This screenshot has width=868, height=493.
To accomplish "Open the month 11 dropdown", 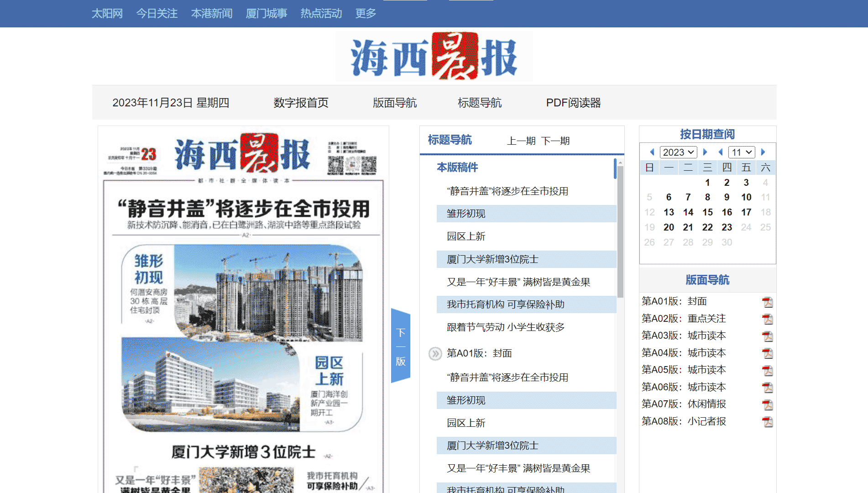I will point(742,152).
